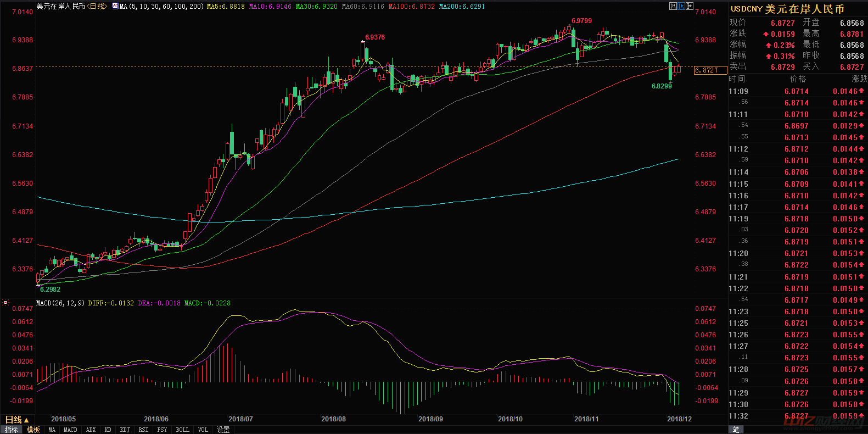Click the 卖出 price 6.8729

pos(782,67)
